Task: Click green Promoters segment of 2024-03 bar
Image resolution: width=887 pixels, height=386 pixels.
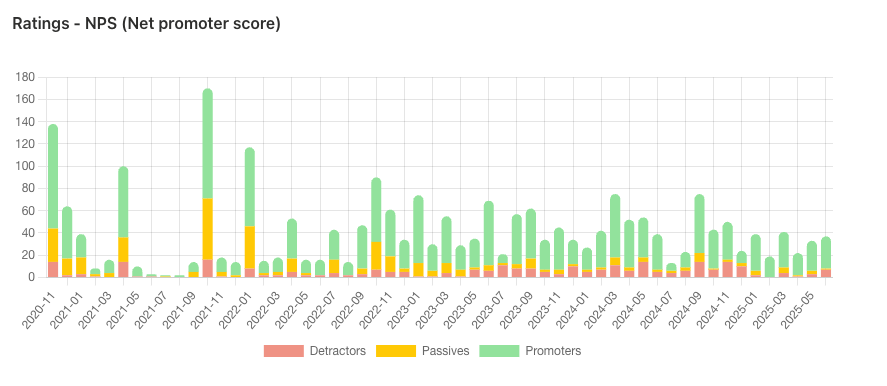Action: 615,226
